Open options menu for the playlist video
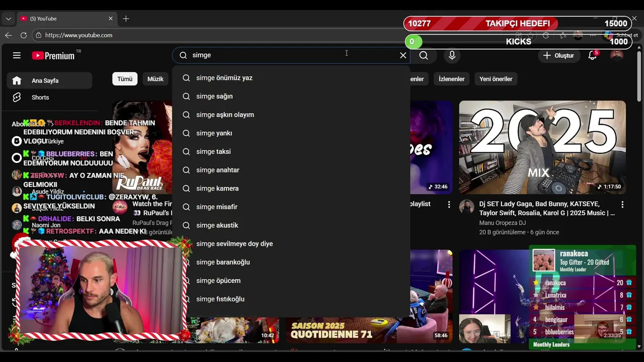Screen dimensions: 644x362 point(449,205)
